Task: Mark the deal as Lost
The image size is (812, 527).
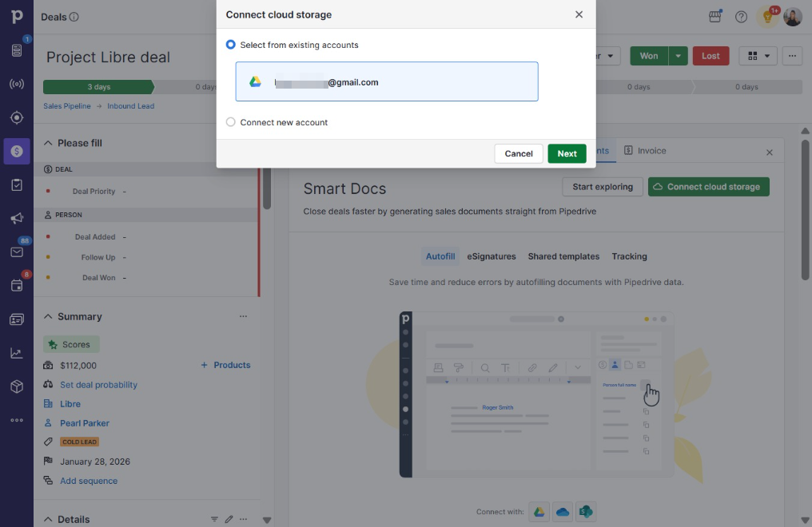Action: pyautogui.click(x=710, y=56)
